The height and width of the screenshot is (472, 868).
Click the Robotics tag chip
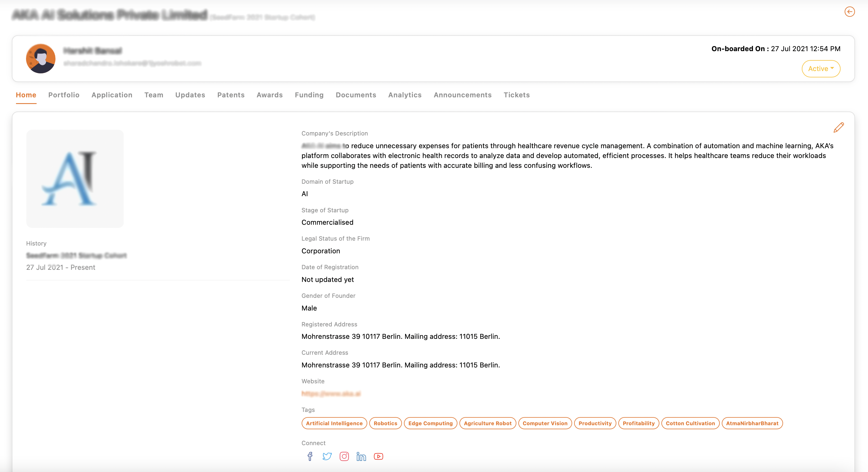pyautogui.click(x=385, y=423)
